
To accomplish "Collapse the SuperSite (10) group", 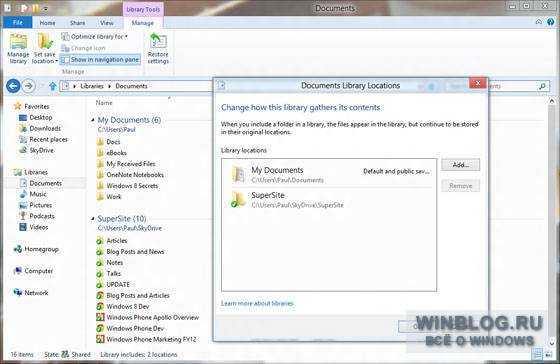I will [x=93, y=219].
